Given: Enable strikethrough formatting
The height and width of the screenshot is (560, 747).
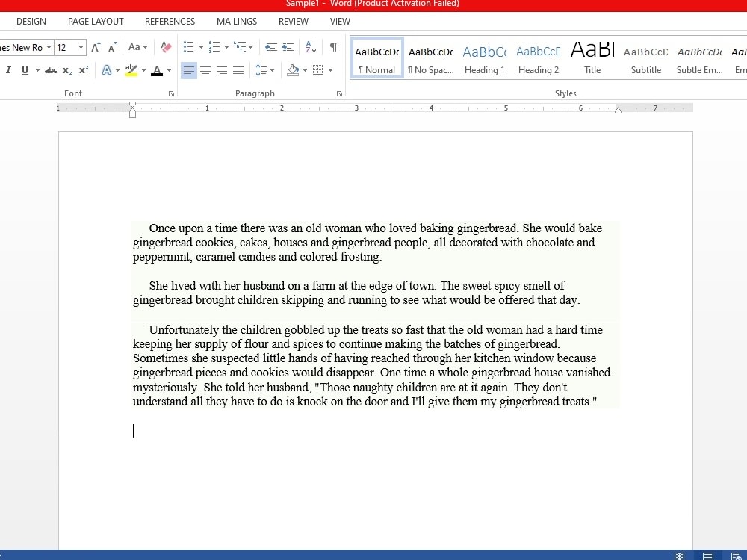Looking at the screenshot, I should (50, 70).
